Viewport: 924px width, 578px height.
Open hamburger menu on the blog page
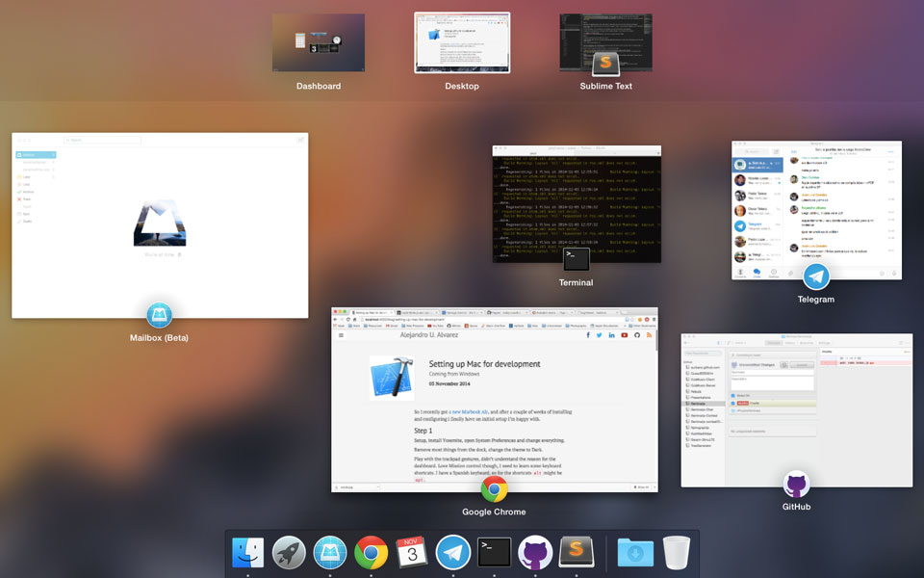[341, 335]
